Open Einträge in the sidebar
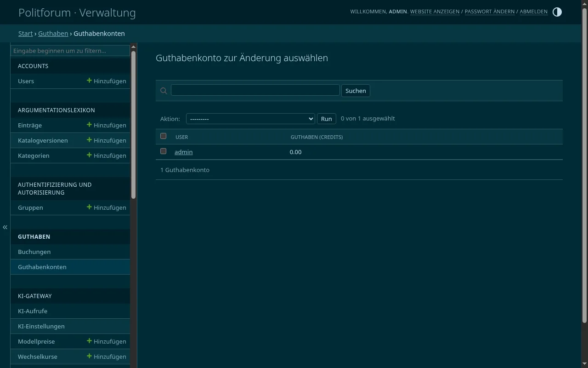 30,125
